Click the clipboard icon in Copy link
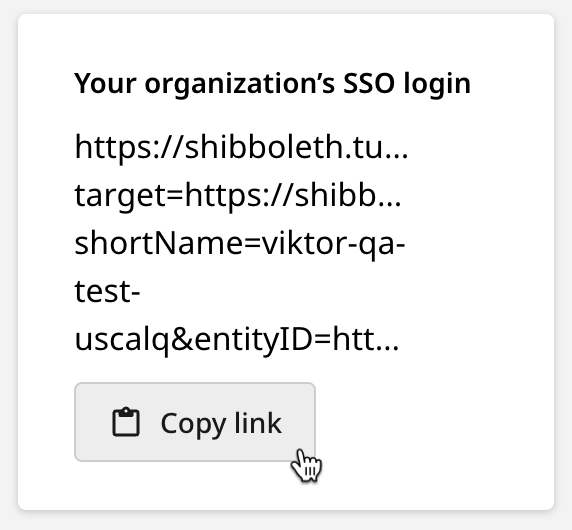The image size is (572, 530). tap(126, 422)
